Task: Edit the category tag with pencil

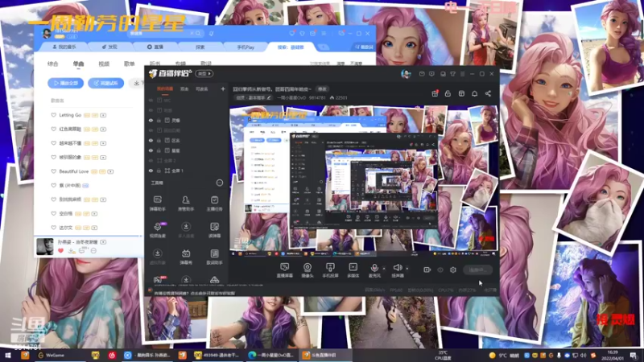Action: (254, 97)
